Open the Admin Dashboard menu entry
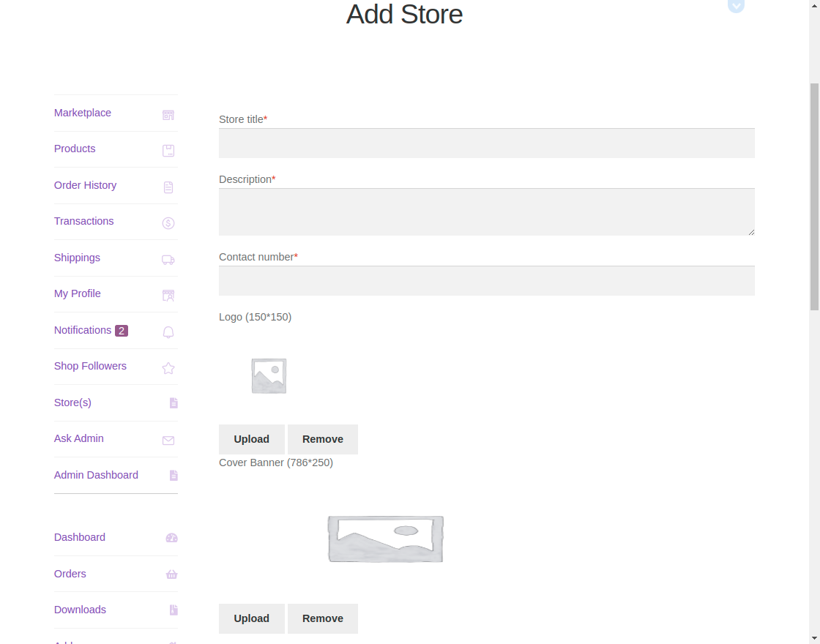 coord(96,475)
